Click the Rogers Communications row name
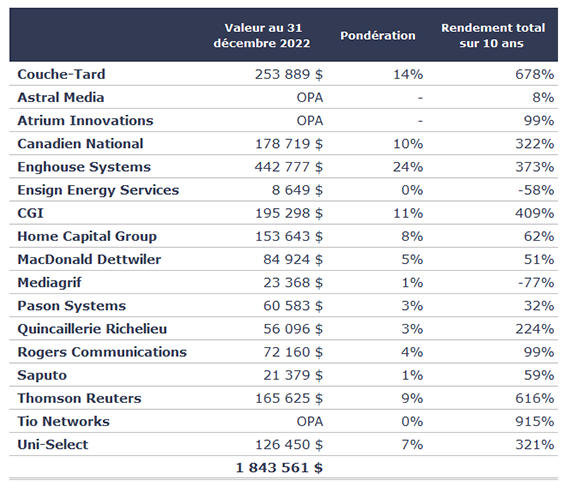The width and height of the screenshot is (570, 492). coord(102,352)
